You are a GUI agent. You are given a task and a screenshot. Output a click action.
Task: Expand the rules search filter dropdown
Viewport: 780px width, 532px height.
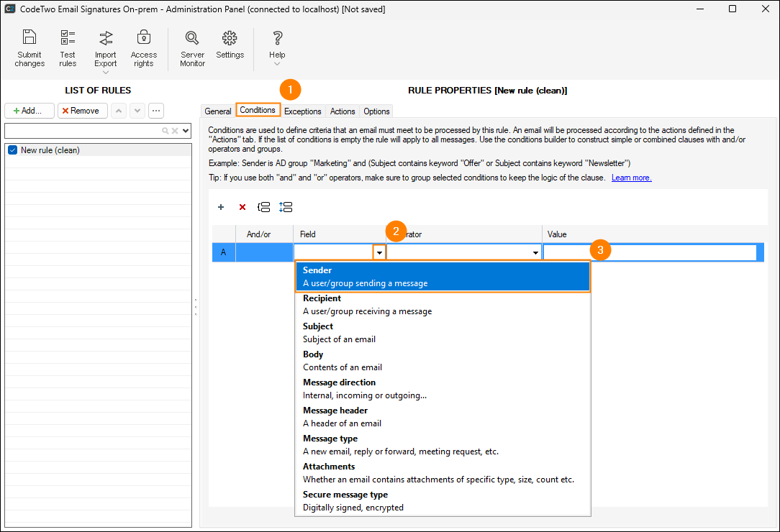pyautogui.click(x=186, y=131)
